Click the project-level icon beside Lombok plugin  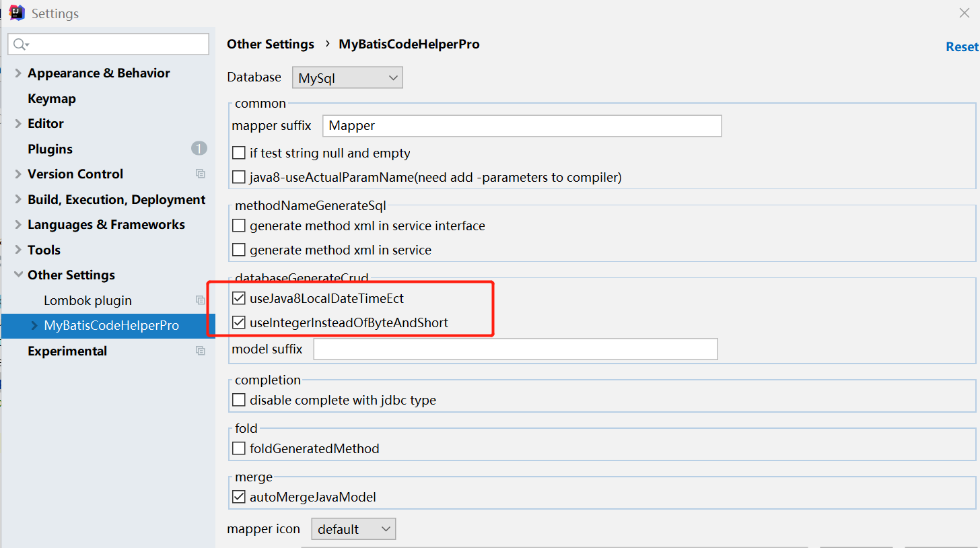200,300
